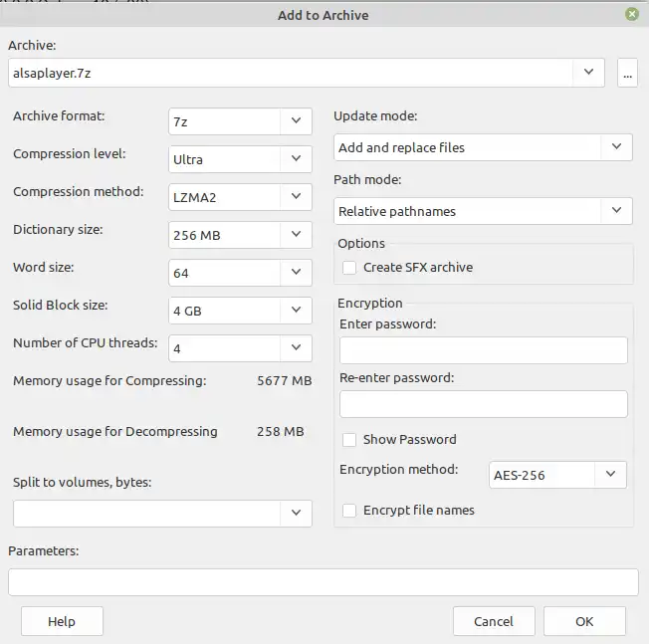
Task: Focus the Parameters text field
Action: (323, 581)
